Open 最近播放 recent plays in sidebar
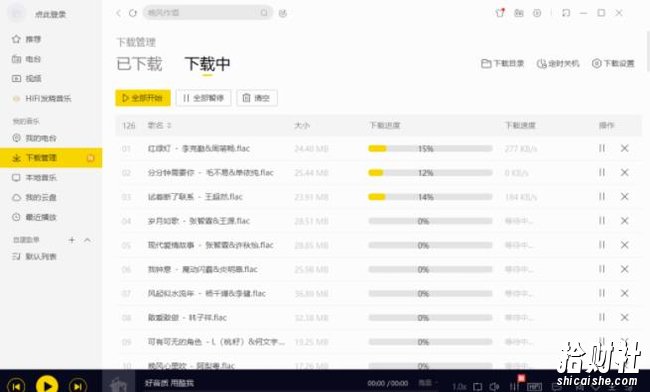The width and height of the screenshot is (650, 392). (34, 217)
